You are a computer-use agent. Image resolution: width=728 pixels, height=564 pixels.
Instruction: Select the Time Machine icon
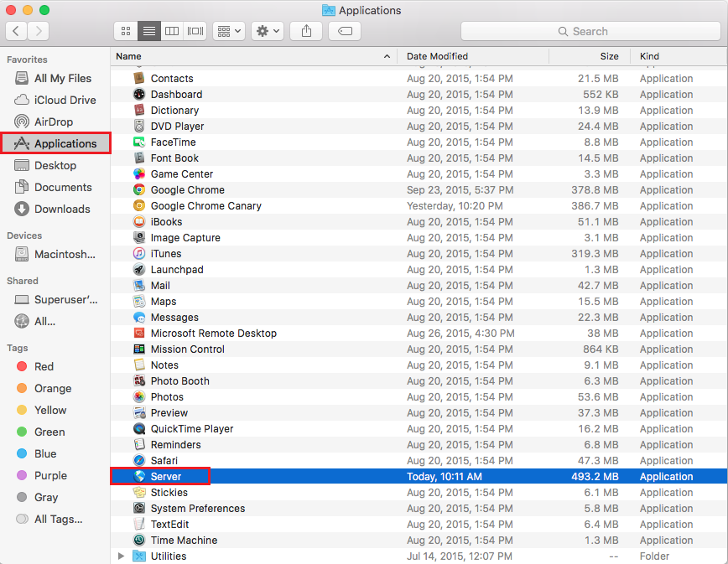click(x=139, y=541)
